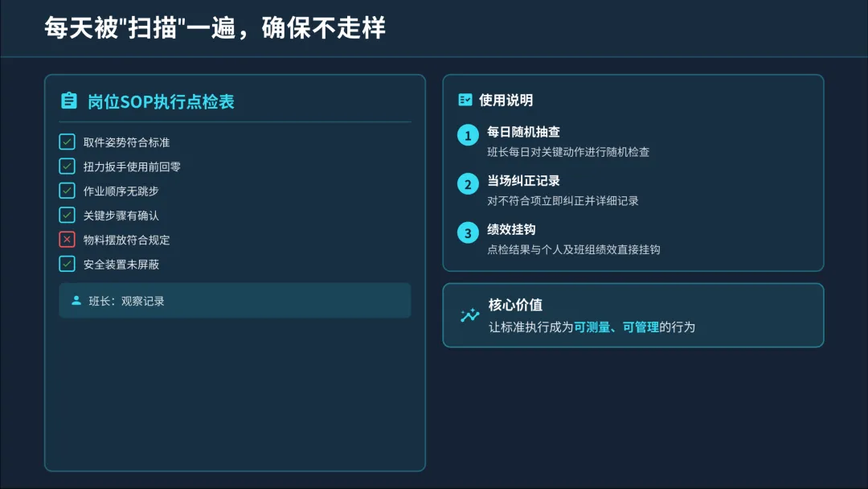
Task: Click the slide title 每天被"扫描"一遍
Action: click(x=140, y=27)
